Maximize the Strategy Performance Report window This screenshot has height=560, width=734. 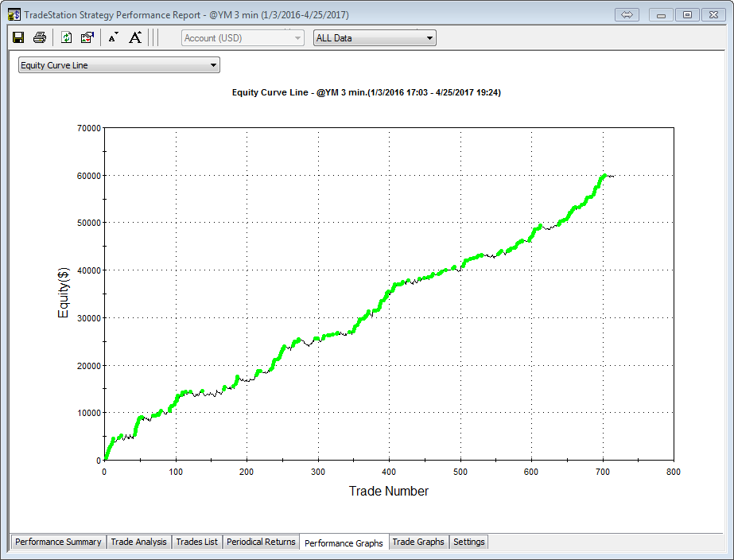(x=687, y=15)
